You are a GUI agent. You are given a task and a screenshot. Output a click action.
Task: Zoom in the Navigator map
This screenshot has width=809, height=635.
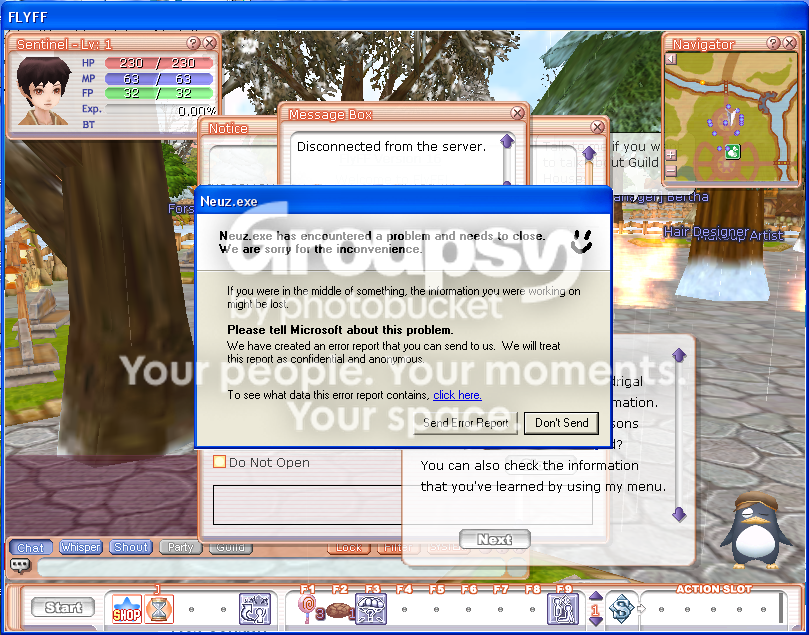(x=671, y=154)
